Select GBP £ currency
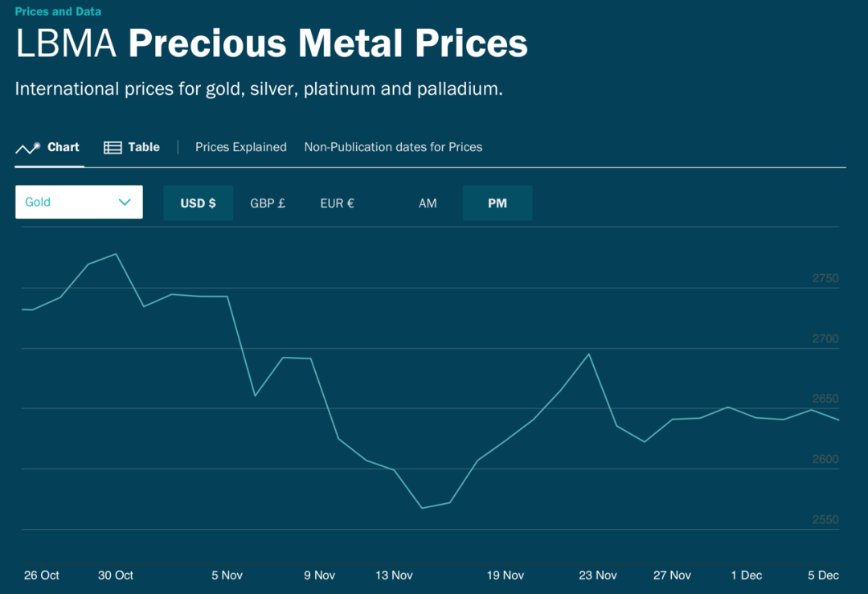The width and height of the screenshot is (868, 594). (x=268, y=203)
